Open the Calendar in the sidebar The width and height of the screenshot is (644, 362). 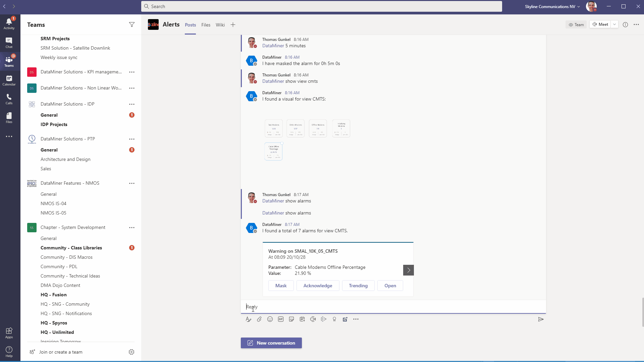tap(9, 80)
